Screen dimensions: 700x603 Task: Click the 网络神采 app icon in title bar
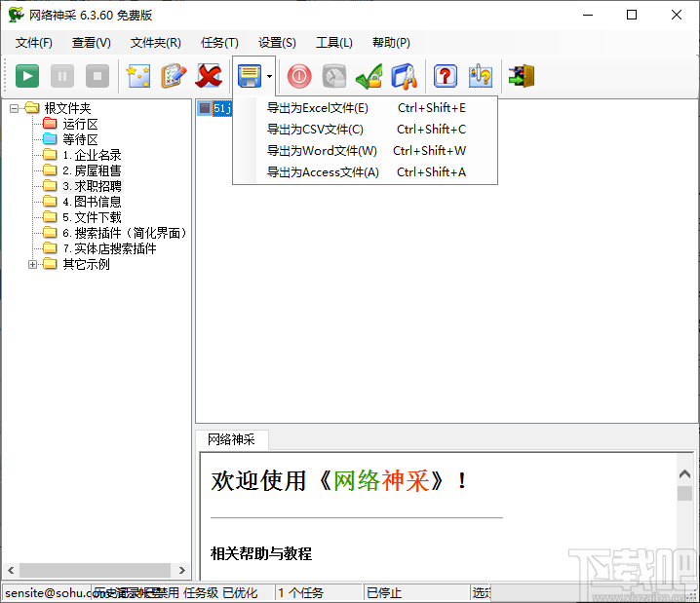[x=16, y=15]
